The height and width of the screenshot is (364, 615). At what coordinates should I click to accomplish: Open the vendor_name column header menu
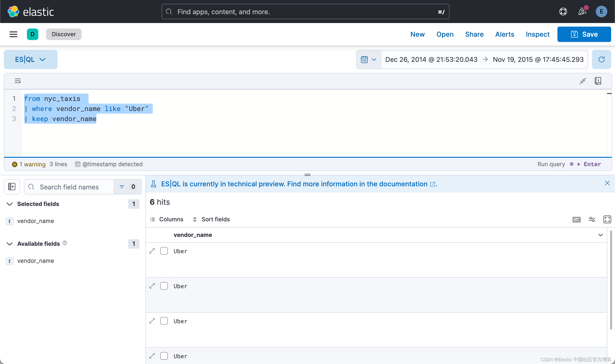click(600, 235)
